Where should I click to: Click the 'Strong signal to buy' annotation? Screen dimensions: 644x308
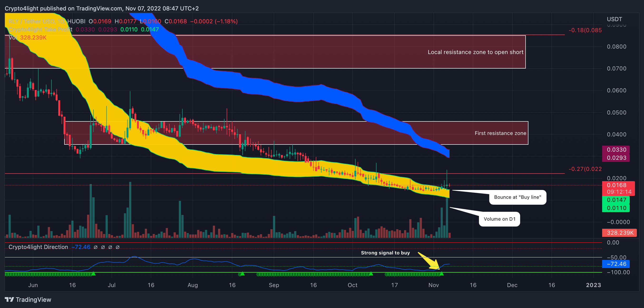click(385, 253)
